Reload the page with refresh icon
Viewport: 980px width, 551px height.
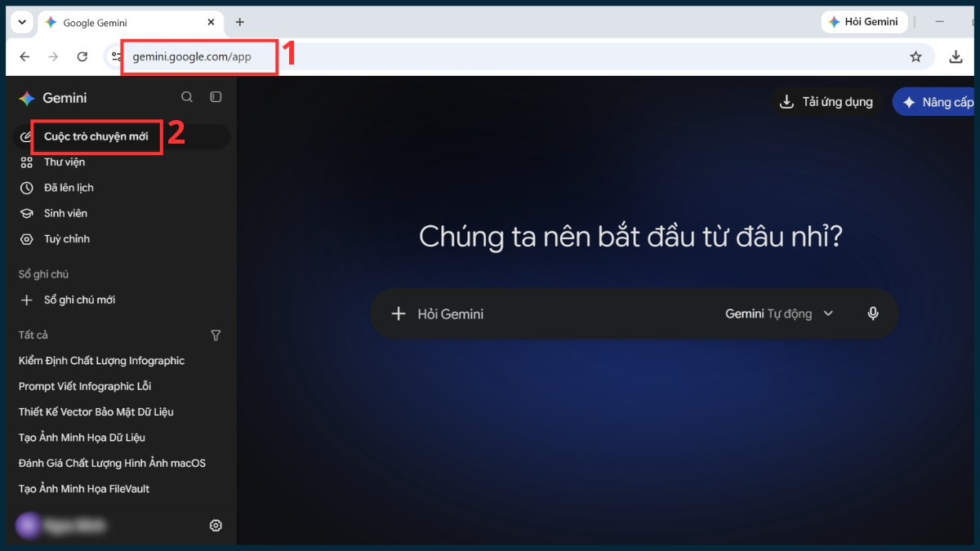(82, 56)
